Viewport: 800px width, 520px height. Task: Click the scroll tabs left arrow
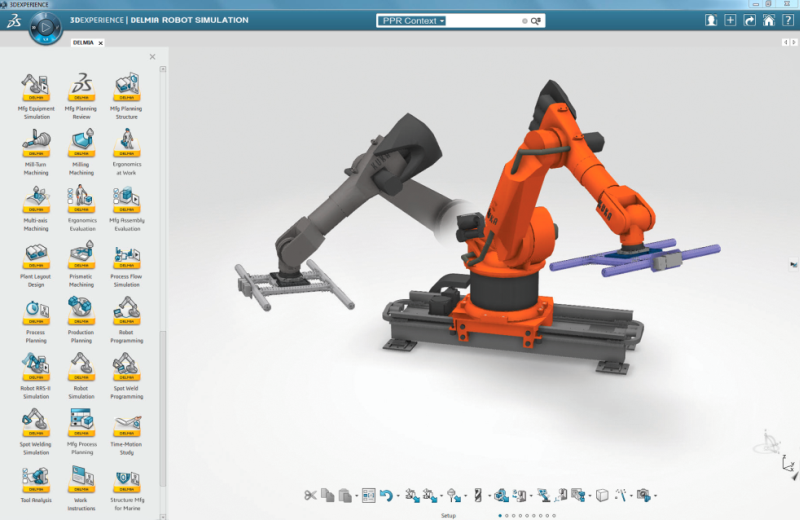(x=785, y=42)
